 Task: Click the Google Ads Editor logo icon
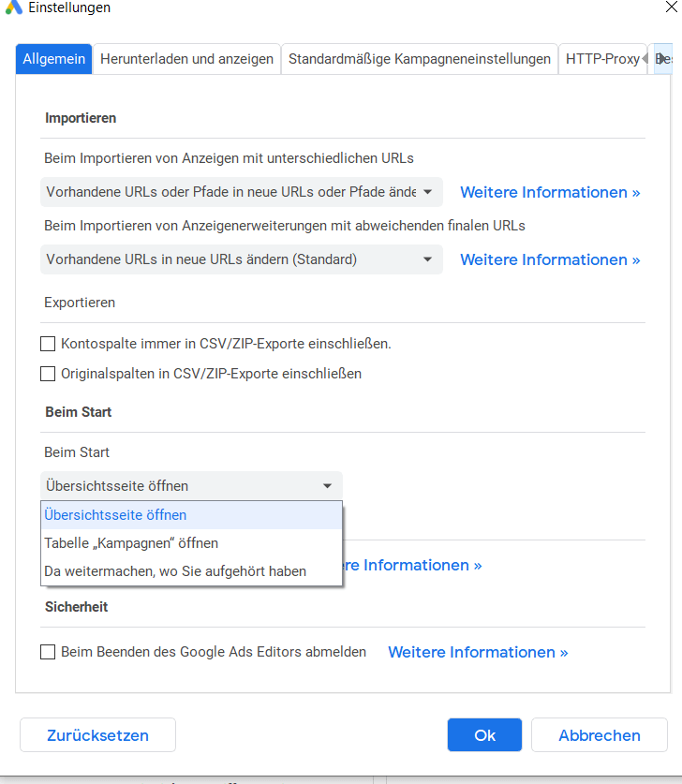point(11,8)
